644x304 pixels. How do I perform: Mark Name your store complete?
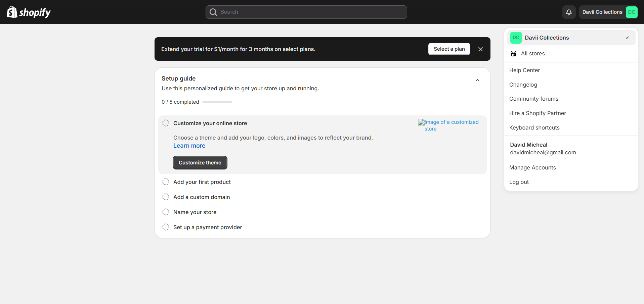point(166,212)
